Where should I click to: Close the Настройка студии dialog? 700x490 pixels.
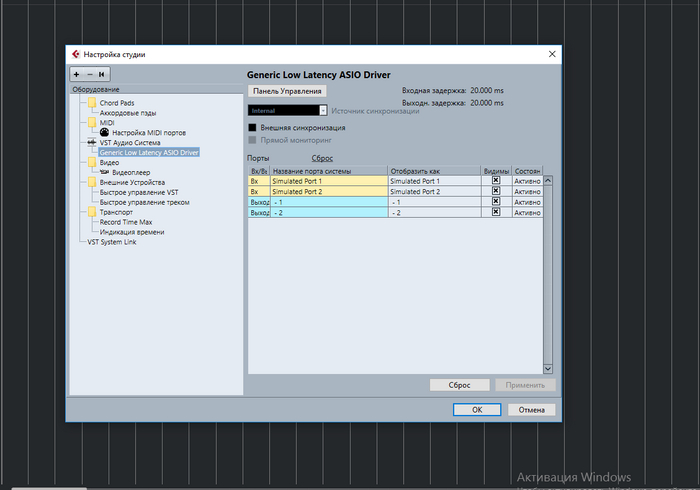click(552, 54)
